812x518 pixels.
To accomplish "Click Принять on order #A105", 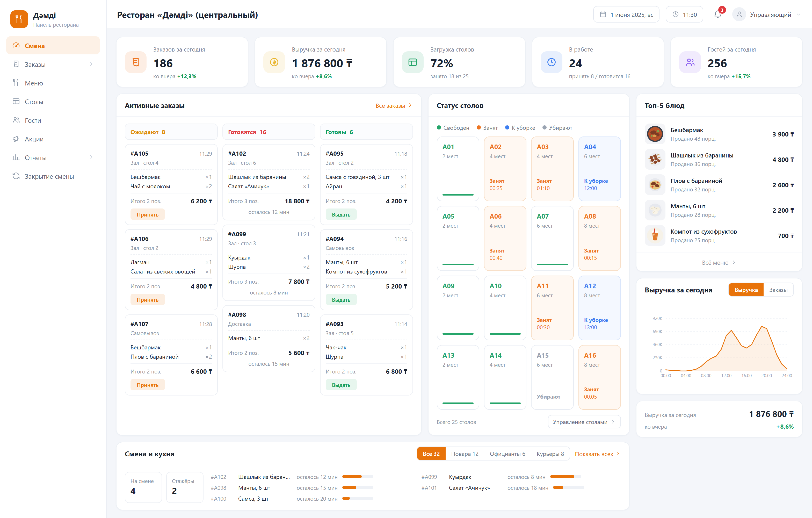I will click(147, 214).
